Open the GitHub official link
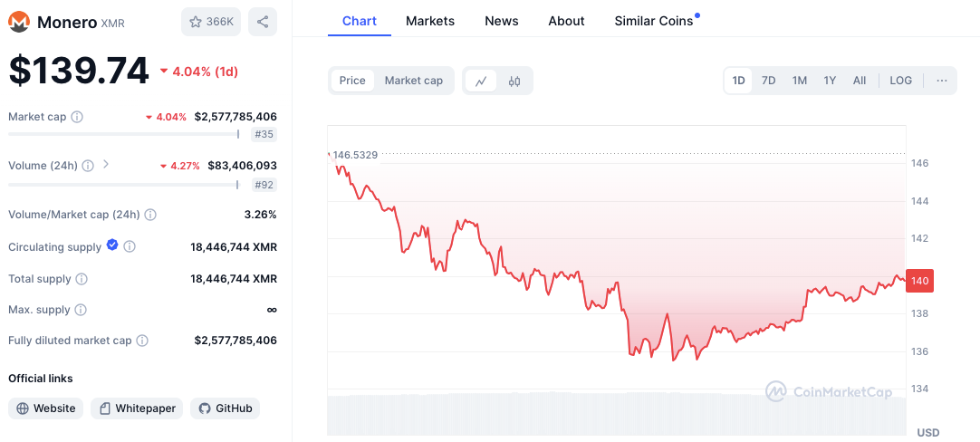Screen dimensions: 980x442 pos(225,408)
